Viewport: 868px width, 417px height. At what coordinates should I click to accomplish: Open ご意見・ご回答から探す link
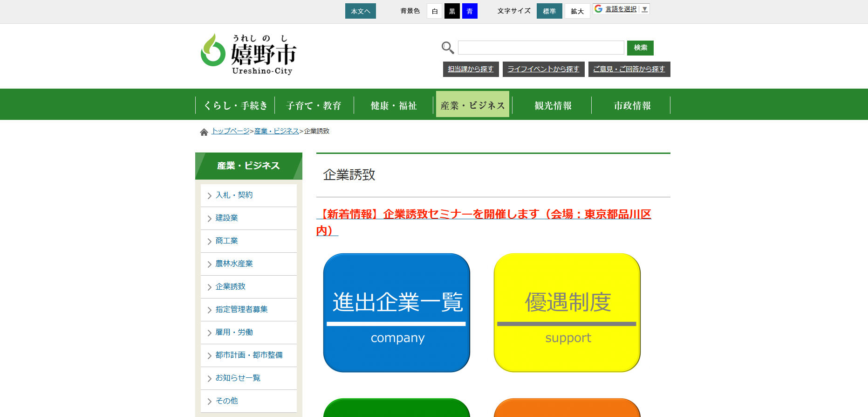click(629, 69)
